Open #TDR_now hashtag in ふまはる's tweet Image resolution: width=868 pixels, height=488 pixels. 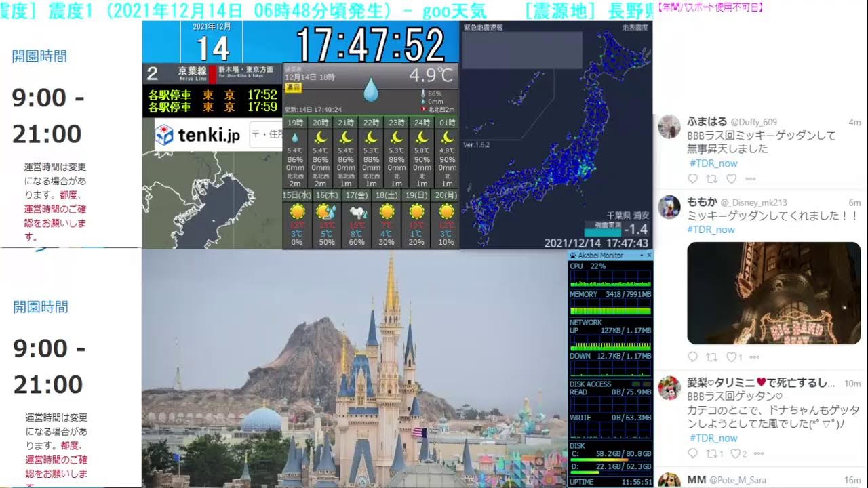tap(713, 163)
